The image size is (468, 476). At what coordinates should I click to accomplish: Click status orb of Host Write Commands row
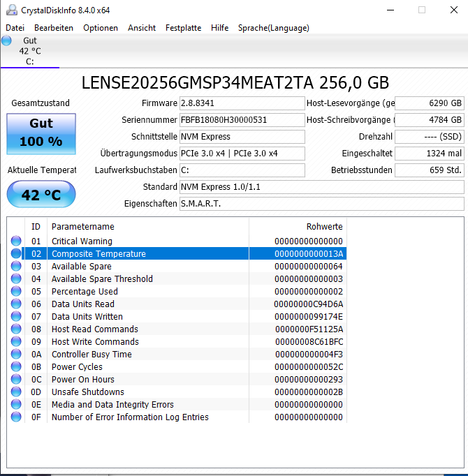coord(16,341)
